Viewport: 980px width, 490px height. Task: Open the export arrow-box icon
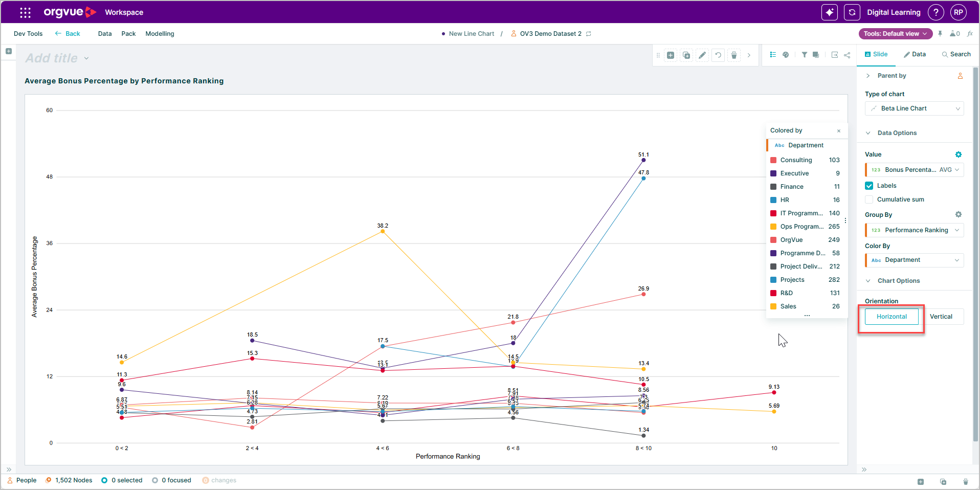(835, 55)
